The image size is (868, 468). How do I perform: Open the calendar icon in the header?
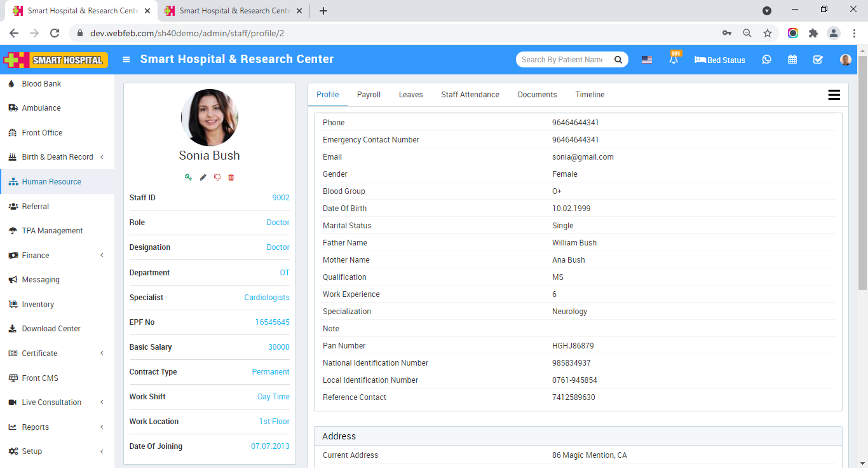[x=792, y=60]
